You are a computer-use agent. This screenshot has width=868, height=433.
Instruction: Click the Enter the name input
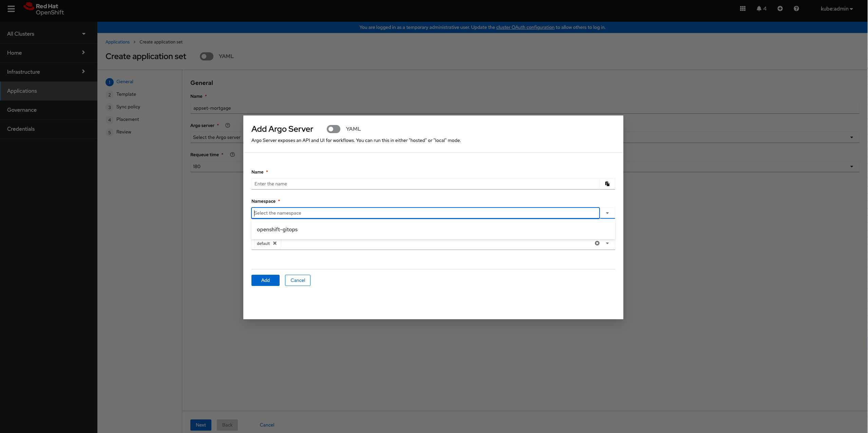tap(425, 184)
